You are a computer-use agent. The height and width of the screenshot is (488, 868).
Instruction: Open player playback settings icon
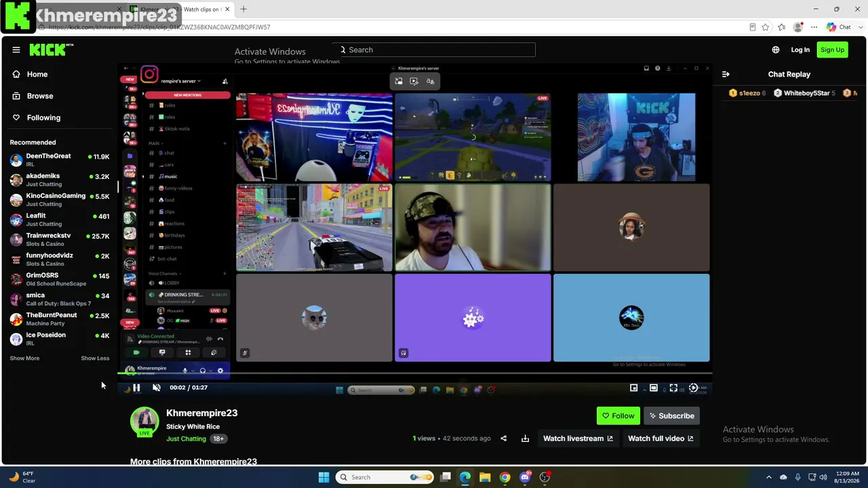point(693,388)
